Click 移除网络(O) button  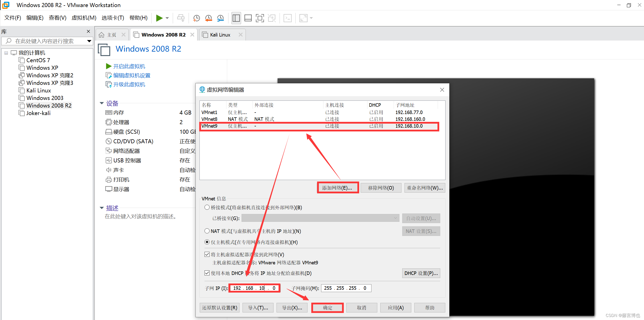pyautogui.click(x=381, y=188)
